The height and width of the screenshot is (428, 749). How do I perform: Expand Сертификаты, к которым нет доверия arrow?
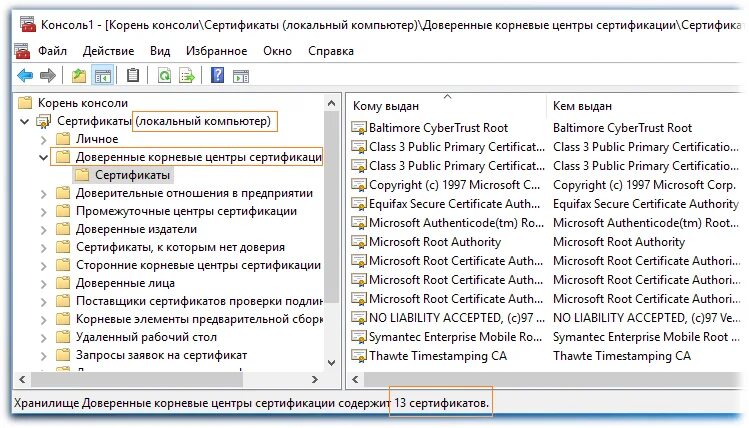coord(43,247)
